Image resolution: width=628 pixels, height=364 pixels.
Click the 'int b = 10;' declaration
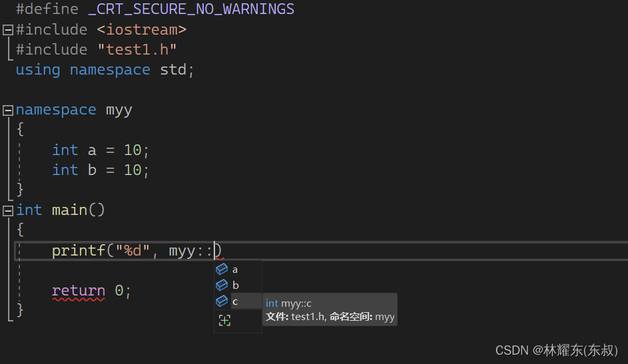click(x=101, y=170)
